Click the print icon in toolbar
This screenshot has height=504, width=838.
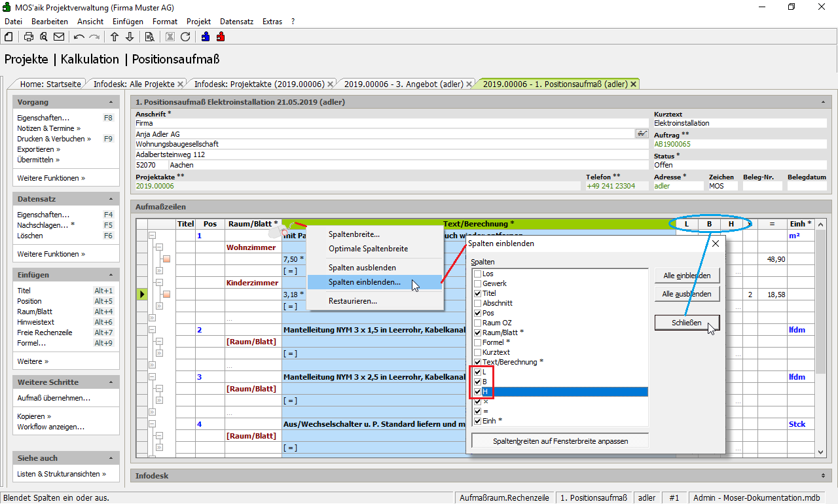click(29, 37)
